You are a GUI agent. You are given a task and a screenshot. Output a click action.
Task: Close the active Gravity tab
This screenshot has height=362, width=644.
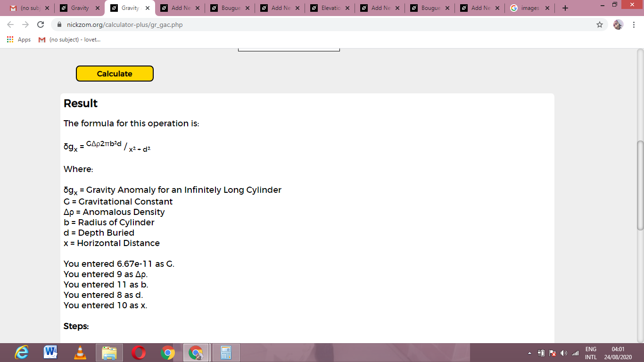(x=147, y=8)
